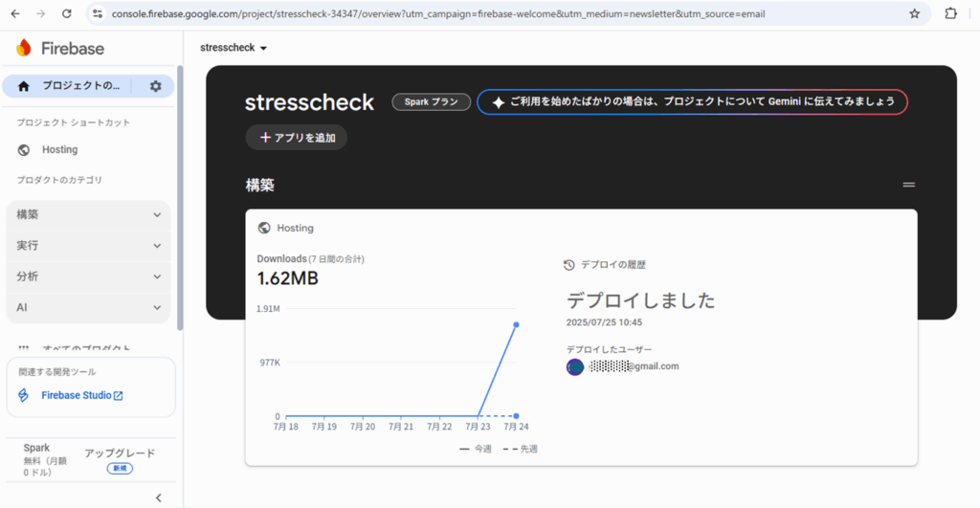Reload the page with refresh icon

coord(67,13)
